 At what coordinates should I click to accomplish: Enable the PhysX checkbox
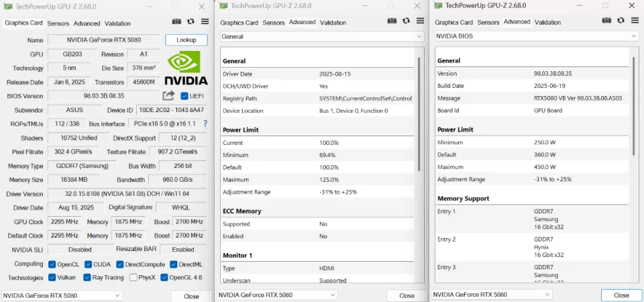(134, 278)
